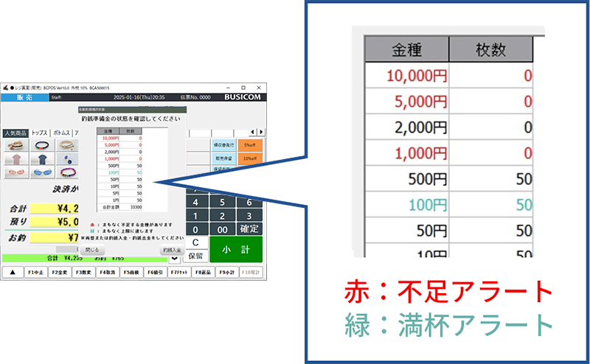Switch to the ボトムス category tab
The width and height of the screenshot is (590, 364).
point(60,133)
